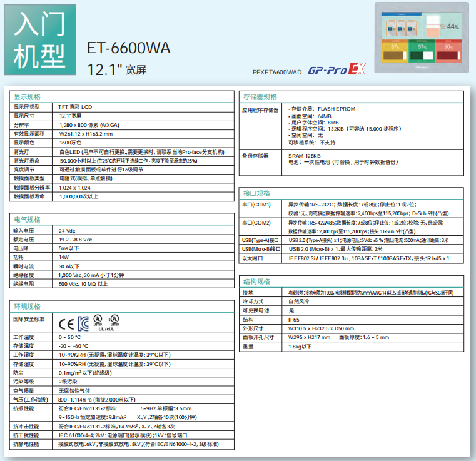476x461 pixels.
Task: Click the ET-6600WA product photo
Action: click(x=422, y=38)
